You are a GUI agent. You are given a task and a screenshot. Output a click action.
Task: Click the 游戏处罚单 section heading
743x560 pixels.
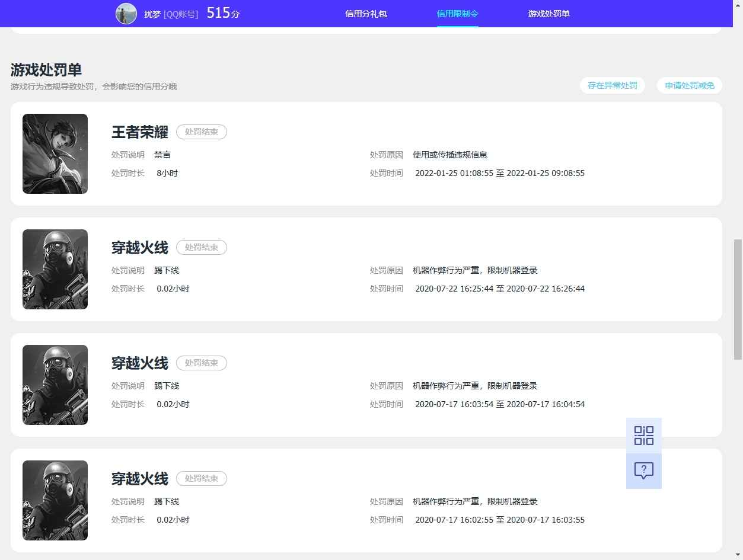[46, 70]
